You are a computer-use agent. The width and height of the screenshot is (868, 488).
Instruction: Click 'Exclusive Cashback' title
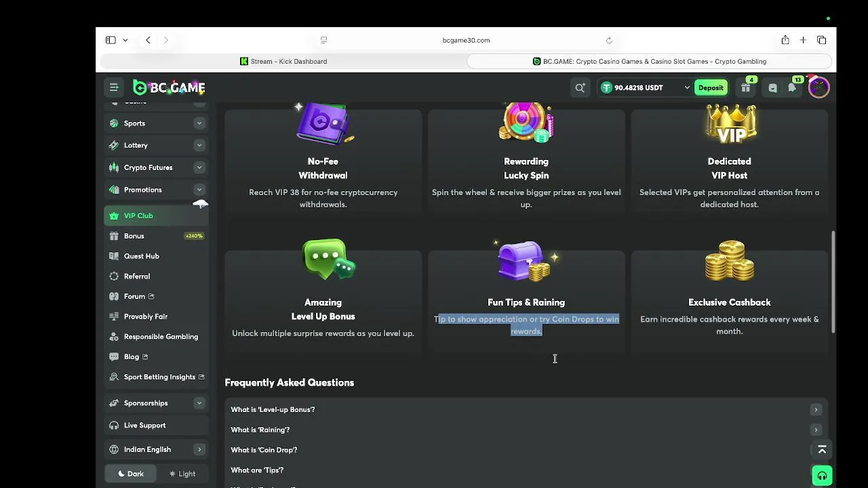[730, 302]
